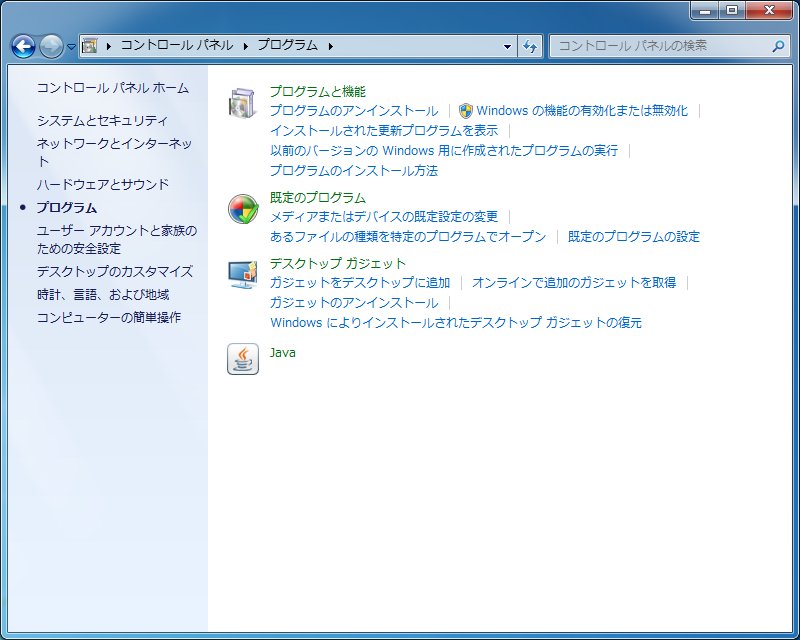Expand the root arrow before コントロール パネル
Image resolution: width=800 pixels, height=640 pixels.
[109, 46]
